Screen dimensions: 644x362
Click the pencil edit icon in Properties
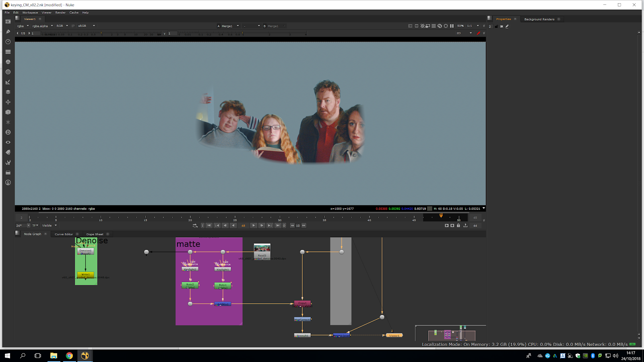coord(507,27)
